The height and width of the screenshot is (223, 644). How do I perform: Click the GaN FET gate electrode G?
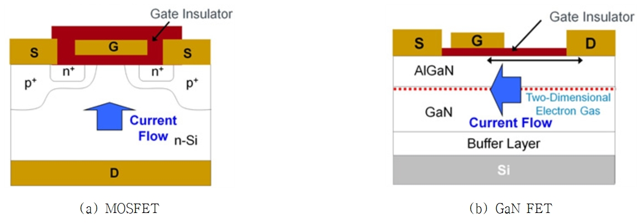477,41
